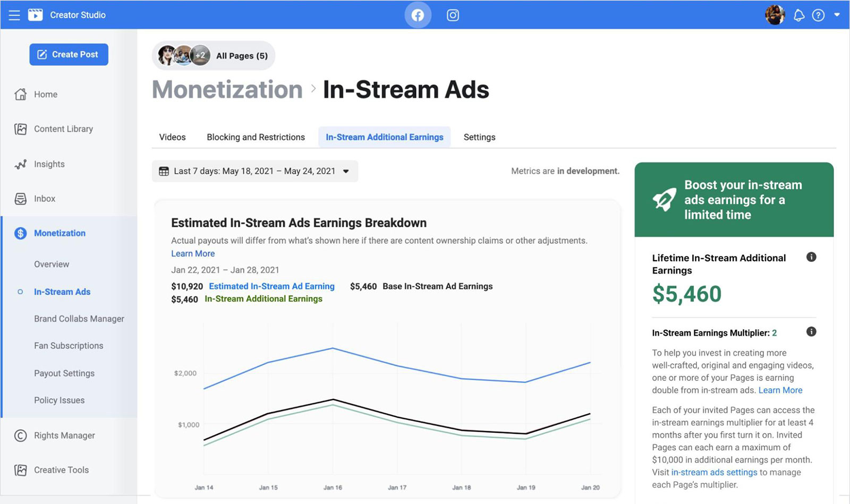
Task: Select In-Stream Ads in the sidebar
Action: 62,292
